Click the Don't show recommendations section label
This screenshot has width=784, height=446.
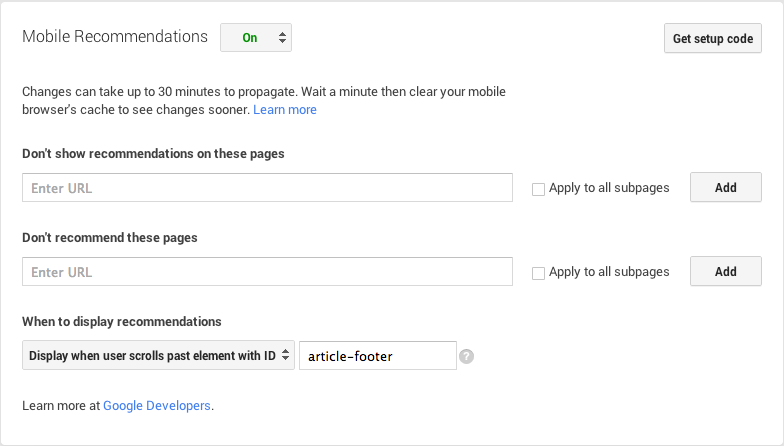(153, 154)
